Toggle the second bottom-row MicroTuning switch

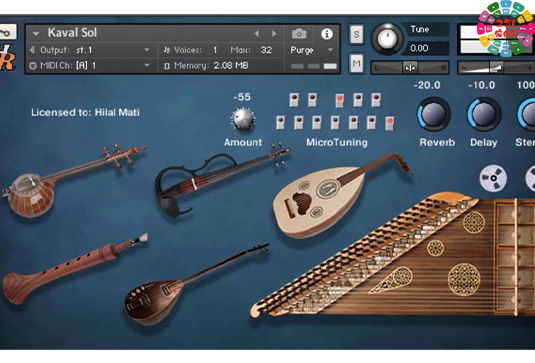point(299,122)
